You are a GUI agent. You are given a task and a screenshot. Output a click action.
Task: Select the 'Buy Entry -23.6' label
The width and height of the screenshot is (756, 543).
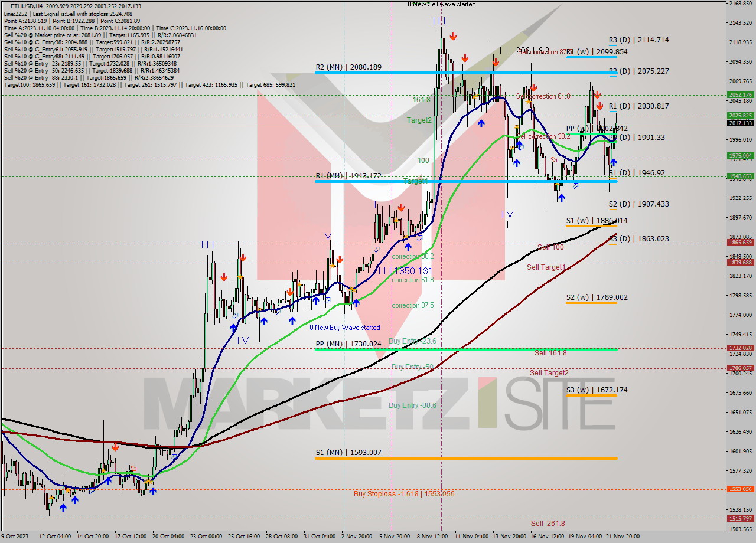tap(412, 341)
